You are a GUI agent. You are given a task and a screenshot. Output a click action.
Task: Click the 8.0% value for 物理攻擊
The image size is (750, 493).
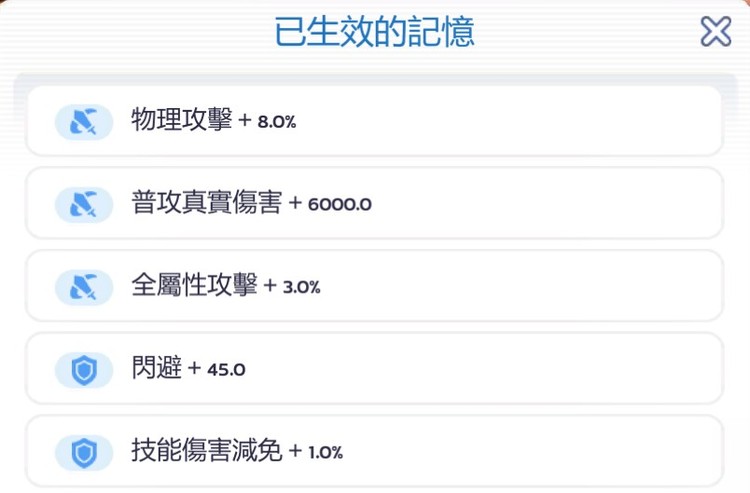coord(277,123)
